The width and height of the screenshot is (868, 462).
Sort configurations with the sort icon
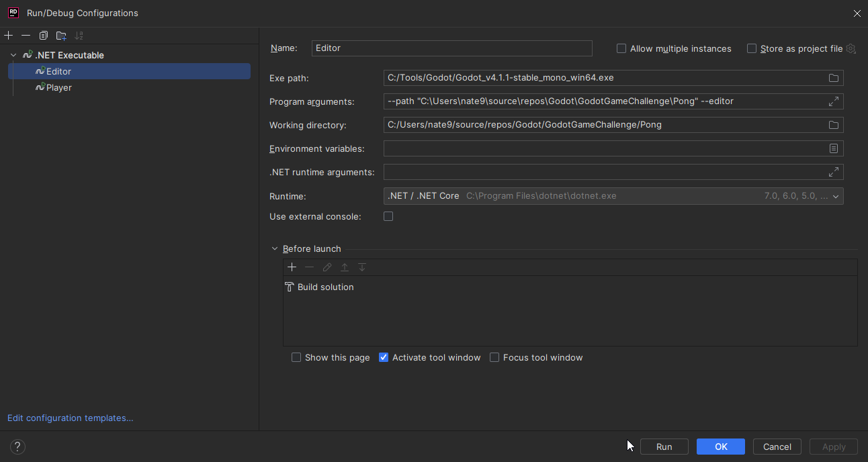click(x=79, y=35)
